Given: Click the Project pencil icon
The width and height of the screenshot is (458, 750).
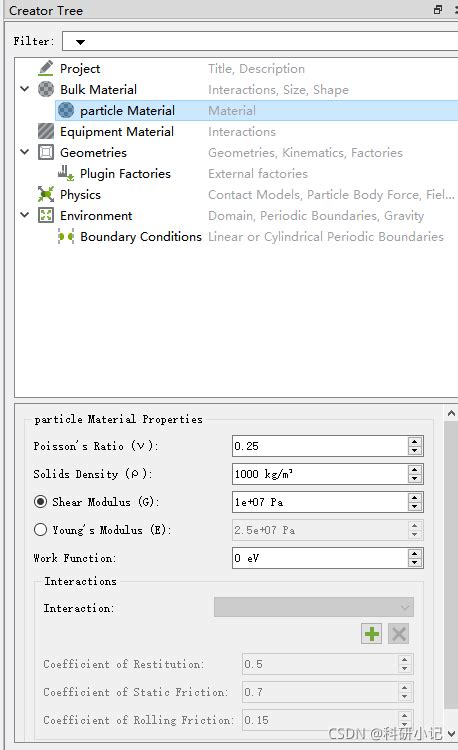Looking at the screenshot, I should 45,68.
